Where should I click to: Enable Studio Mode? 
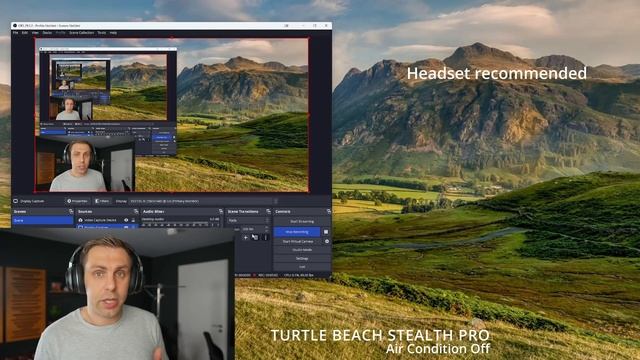click(x=302, y=250)
